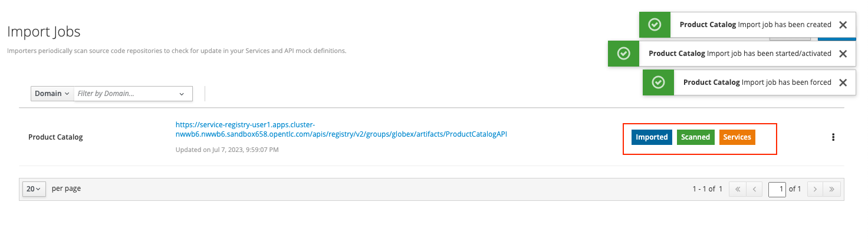Expand the Filter by Domain combo box arrow
Viewport: 868px width, 248px height.
(x=182, y=94)
